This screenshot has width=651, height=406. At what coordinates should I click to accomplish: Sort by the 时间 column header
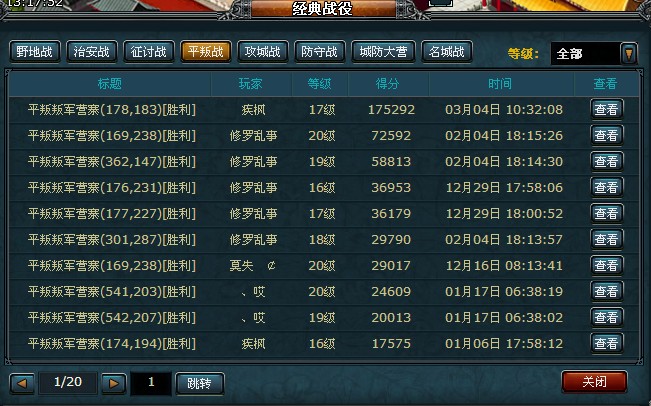[x=501, y=84]
